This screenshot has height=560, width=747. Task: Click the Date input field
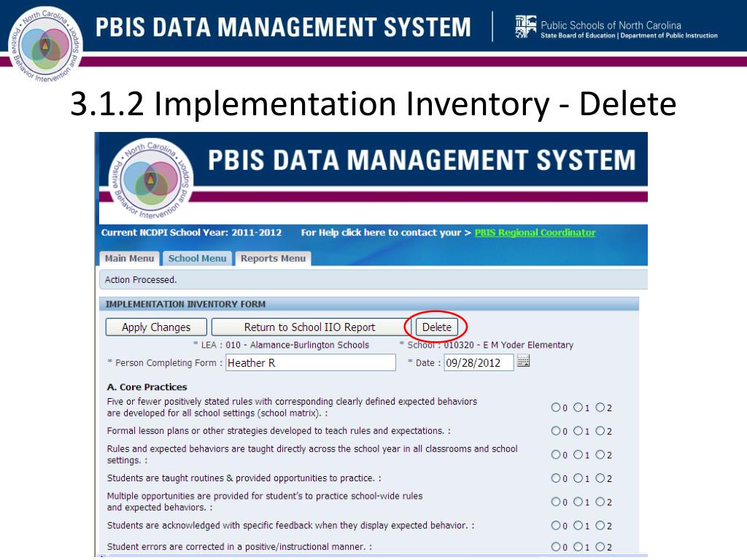pyautogui.click(x=479, y=362)
